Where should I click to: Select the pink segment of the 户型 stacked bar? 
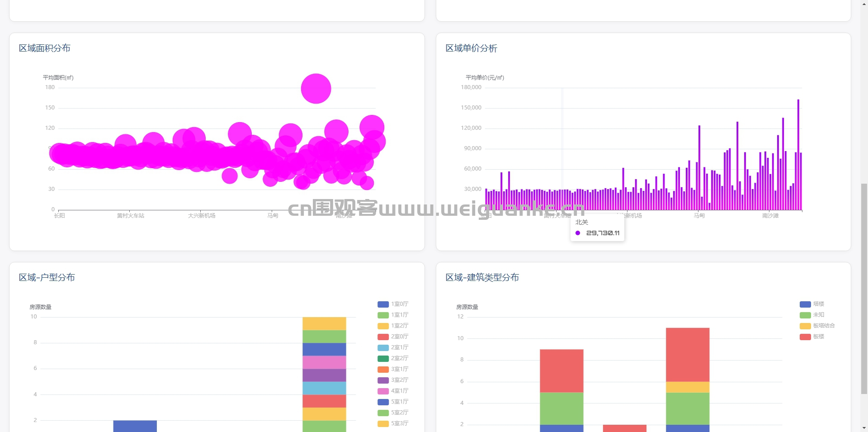pyautogui.click(x=324, y=362)
